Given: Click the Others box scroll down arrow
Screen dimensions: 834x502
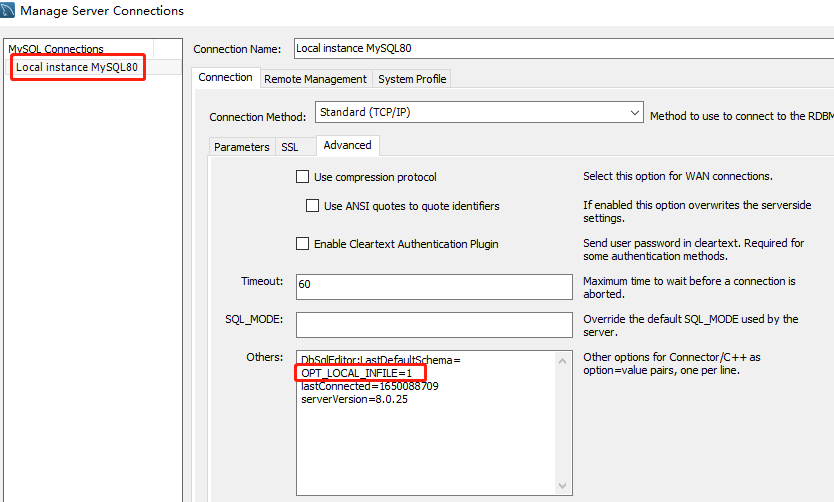Looking at the screenshot, I should [x=563, y=486].
